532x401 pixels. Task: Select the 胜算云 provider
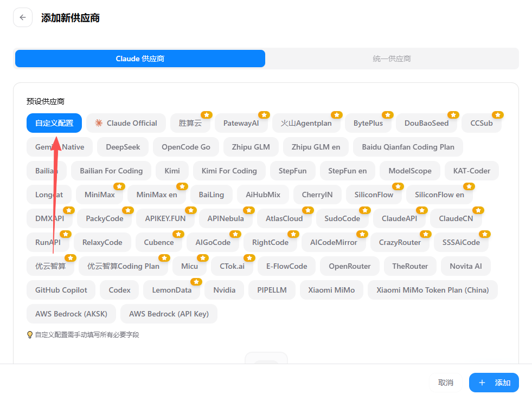click(x=190, y=123)
